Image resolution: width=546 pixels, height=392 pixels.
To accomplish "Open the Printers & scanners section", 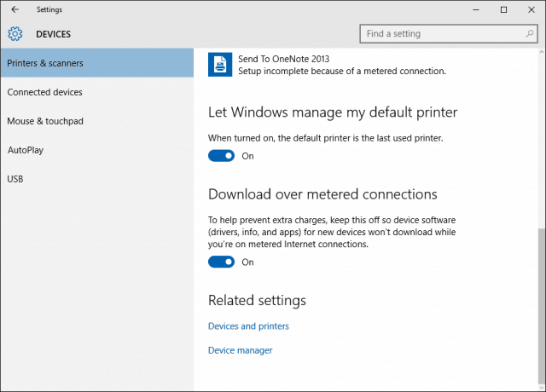I will click(97, 63).
